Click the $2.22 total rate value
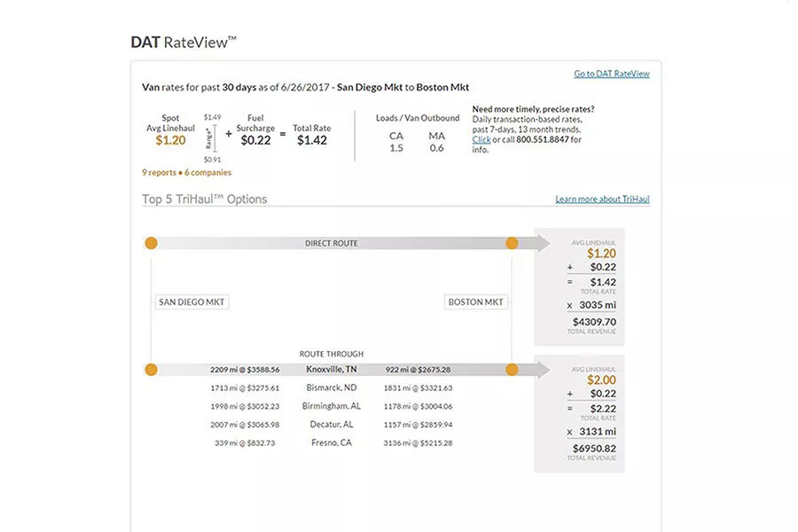Screen dimensions: 798x532 tap(603, 409)
